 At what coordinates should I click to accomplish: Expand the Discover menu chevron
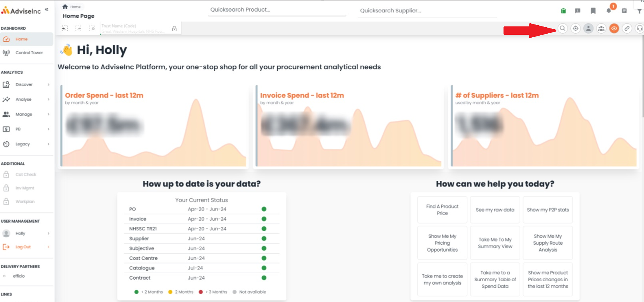tap(48, 84)
